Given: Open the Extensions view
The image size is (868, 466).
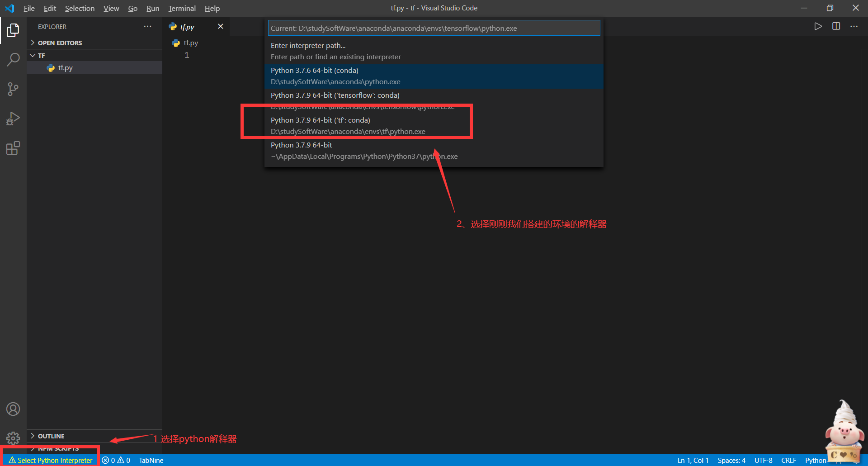Looking at the screenshot, I should point(13,148).
